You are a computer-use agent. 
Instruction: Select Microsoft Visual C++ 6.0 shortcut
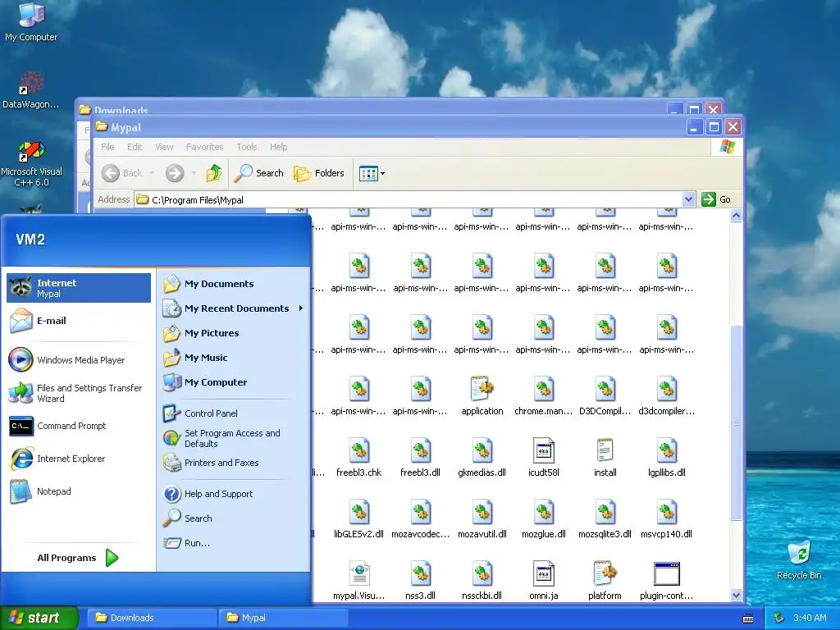31,163
